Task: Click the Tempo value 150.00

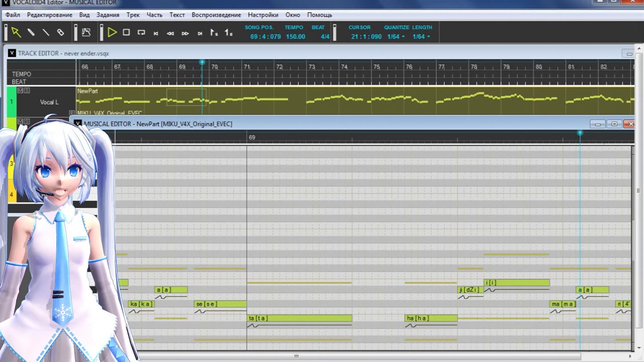Action: coord(295,37)
